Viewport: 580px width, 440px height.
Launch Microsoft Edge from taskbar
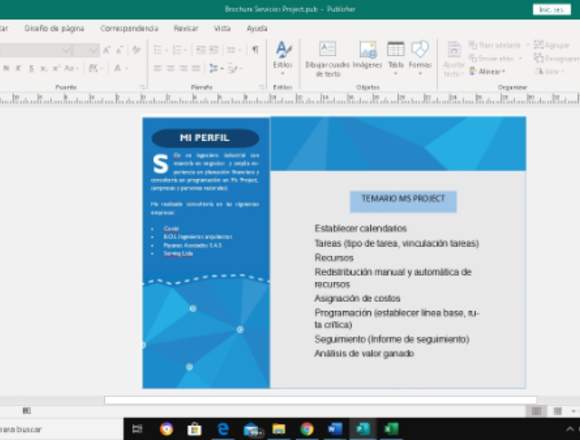point(223,429)
